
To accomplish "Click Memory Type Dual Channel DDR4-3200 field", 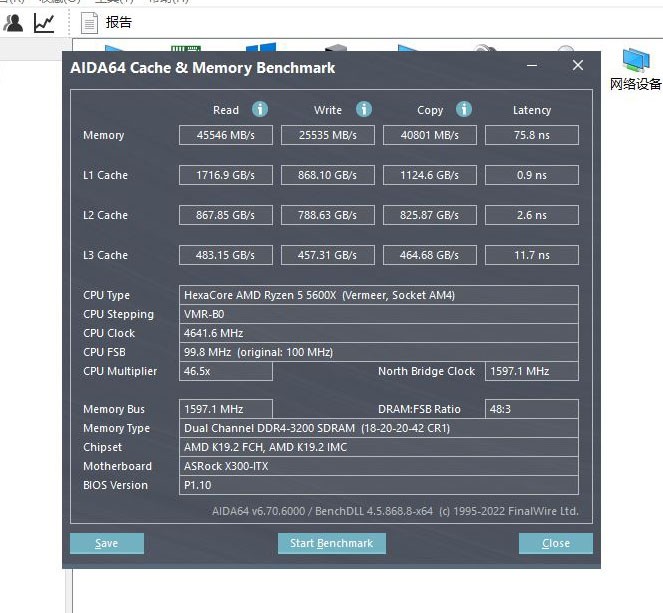I will pyautogui.click(x=379, y=428).
